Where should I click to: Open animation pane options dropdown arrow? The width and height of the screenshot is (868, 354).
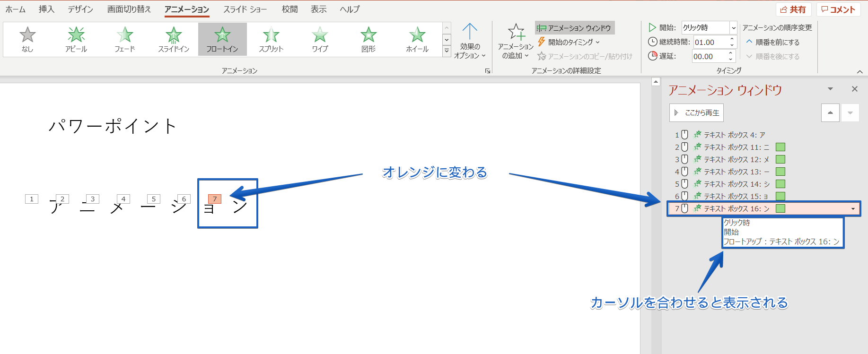pos(830,89)
